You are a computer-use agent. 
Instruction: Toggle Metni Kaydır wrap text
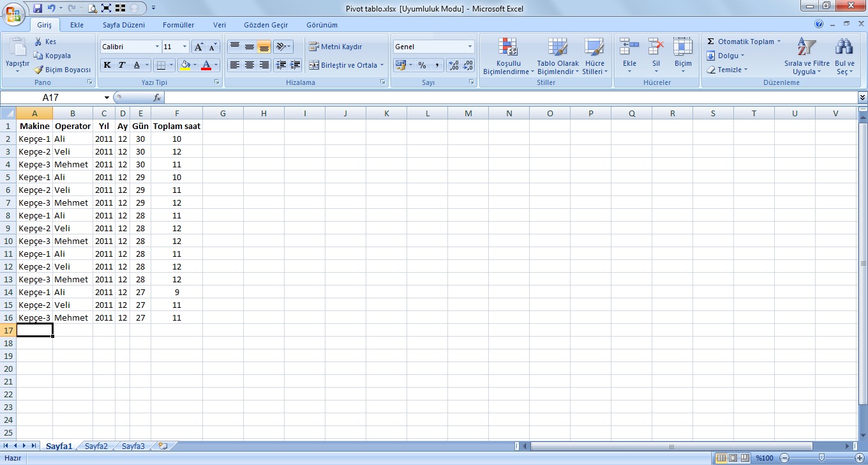tap(336, 47)
